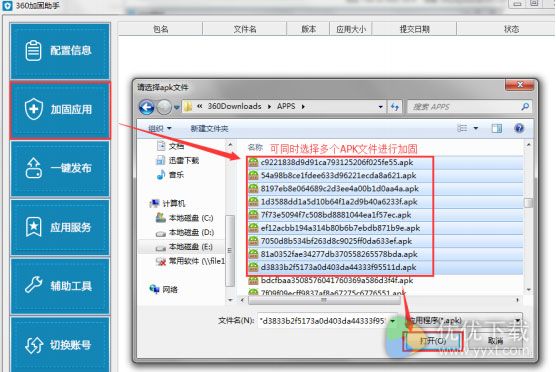Open the 辅助工具 wrench tools
This screenshot has width=556, height=372.
click(x=60, y=286)
